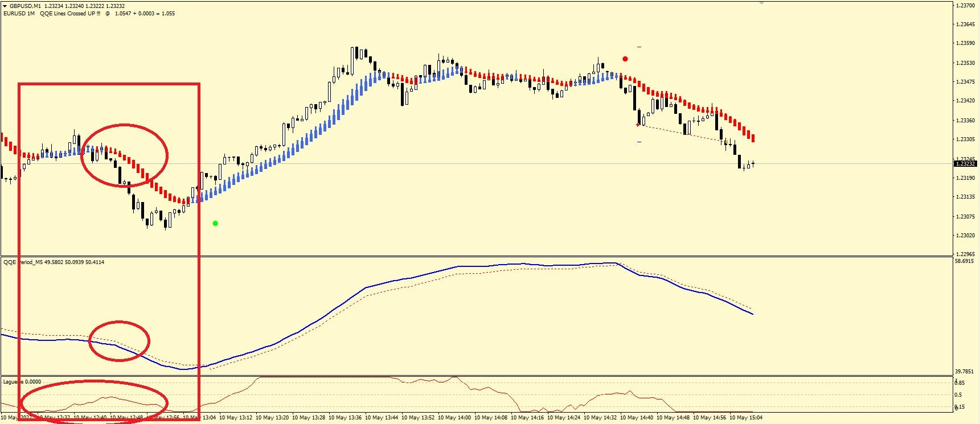Click price axis value 1.23700
The width and height of the screenshot is (980, 424).
[965, 6]
